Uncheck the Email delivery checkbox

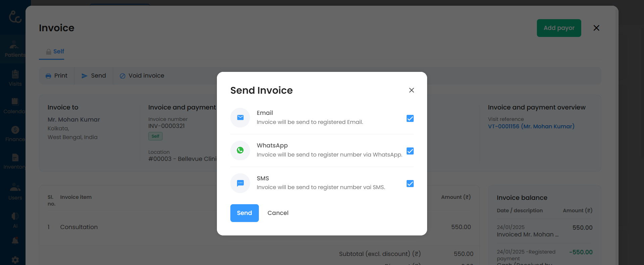click(x=410, y=119)
